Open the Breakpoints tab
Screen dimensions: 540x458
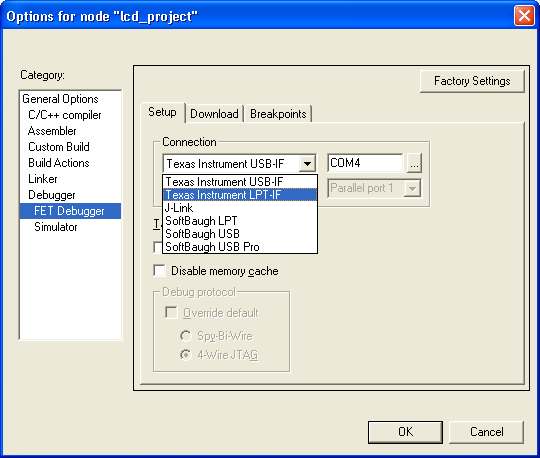click(x=278, y=114)
